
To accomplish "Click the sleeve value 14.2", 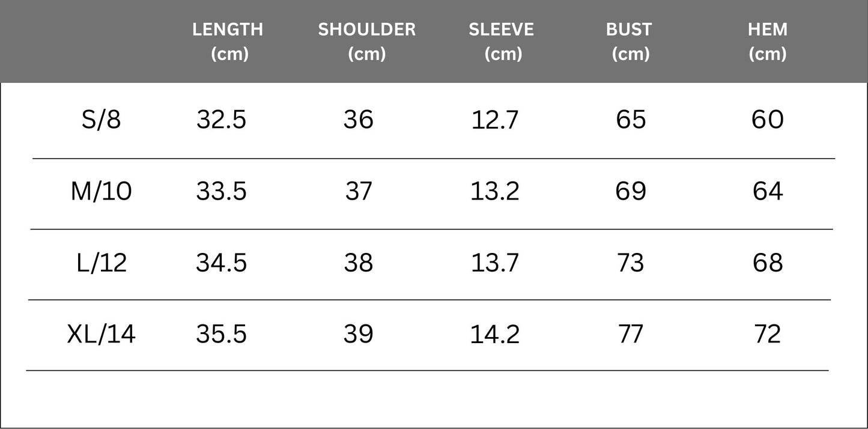I will coord(494,334).
